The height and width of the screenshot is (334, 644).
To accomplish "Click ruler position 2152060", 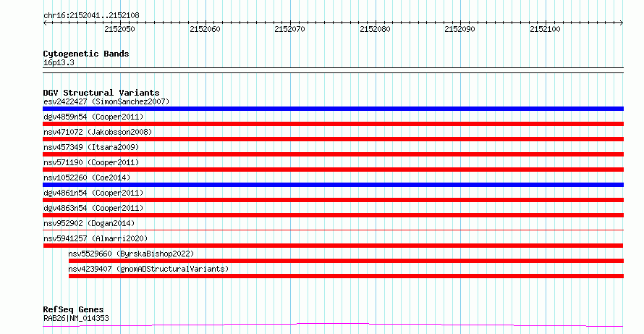I will (x=205, y=29).
